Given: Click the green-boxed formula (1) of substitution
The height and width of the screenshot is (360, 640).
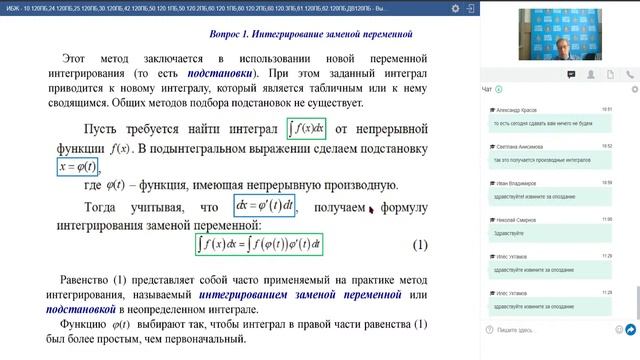Looking at the screenshot, I should pos(259,244).
